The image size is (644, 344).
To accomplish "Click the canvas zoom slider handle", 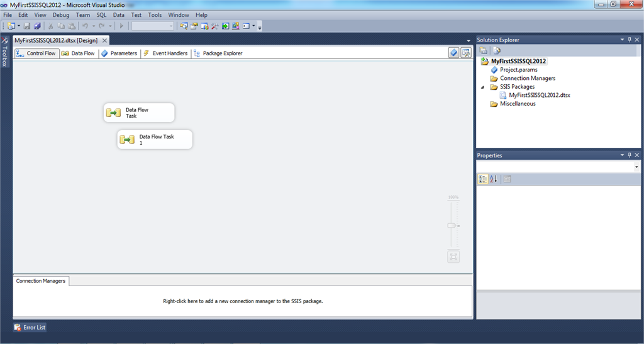I will 452,225.
